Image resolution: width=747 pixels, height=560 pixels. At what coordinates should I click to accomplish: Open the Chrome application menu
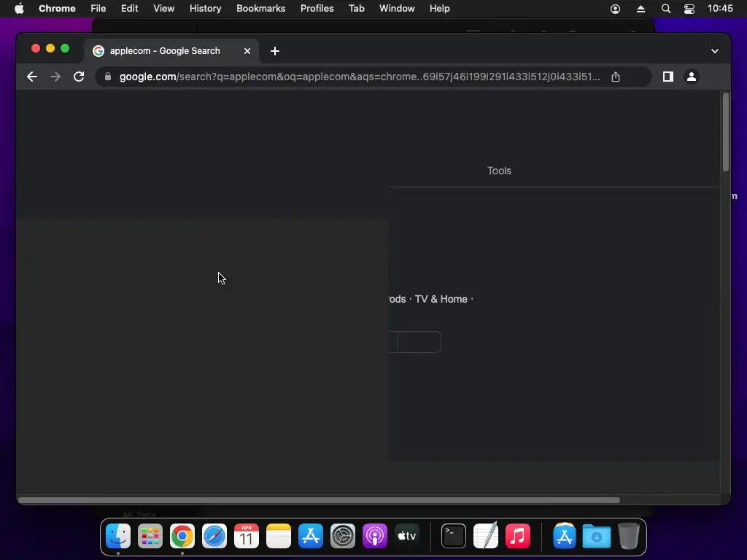[57, 9]
